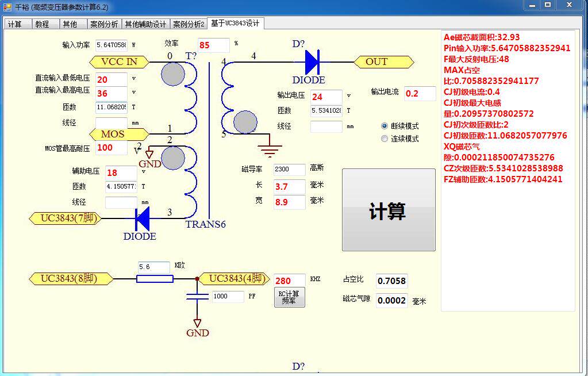Click the application icon in the title bar
The height and width of the screenshot is (376, 588).
(7, 6)
